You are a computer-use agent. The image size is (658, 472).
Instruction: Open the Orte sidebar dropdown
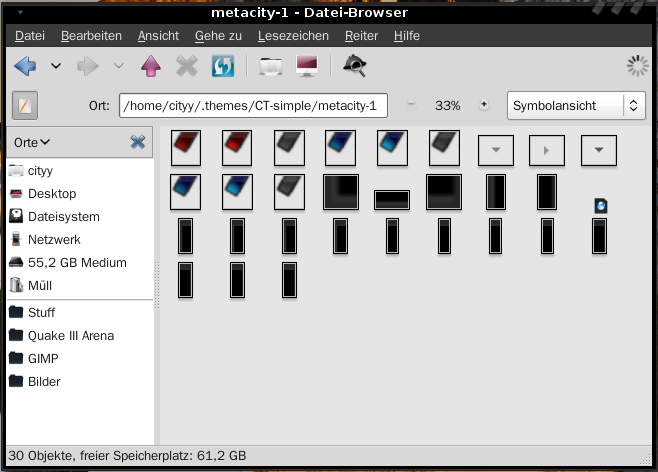(x=32, y=143)
